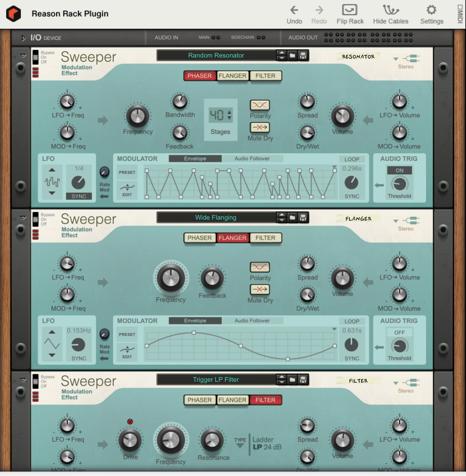
Task: Click EDIT curve button in Flanger modulator
Action: 127,352
